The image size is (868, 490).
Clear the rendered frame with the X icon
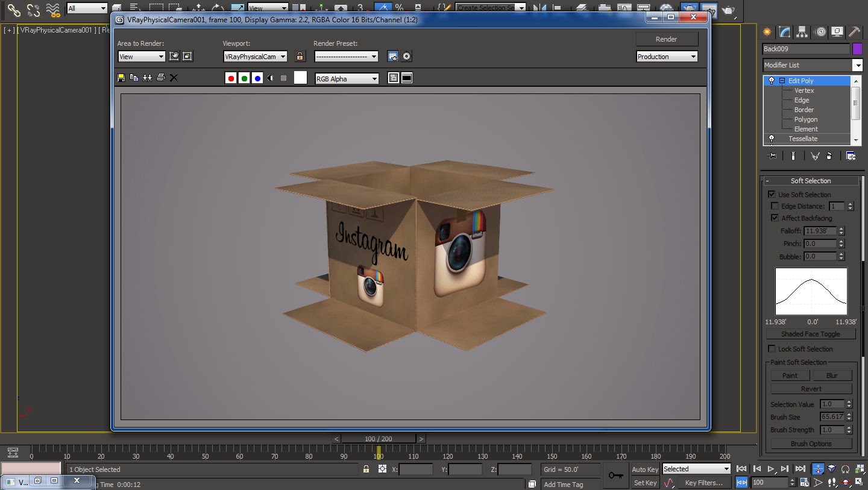pos(174,78)
